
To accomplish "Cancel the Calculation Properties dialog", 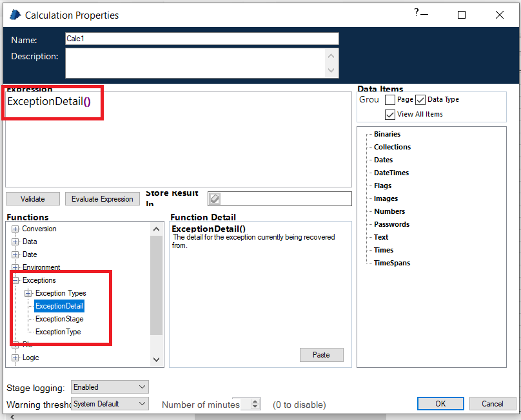I will [x=493, y=404].
